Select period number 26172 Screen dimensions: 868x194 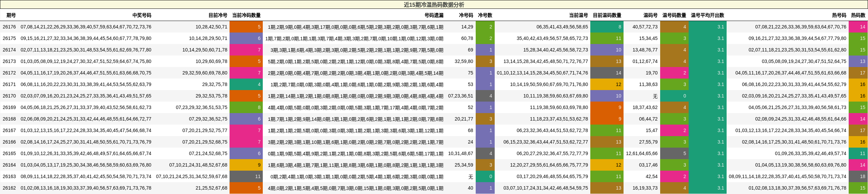tap(9, 73)
